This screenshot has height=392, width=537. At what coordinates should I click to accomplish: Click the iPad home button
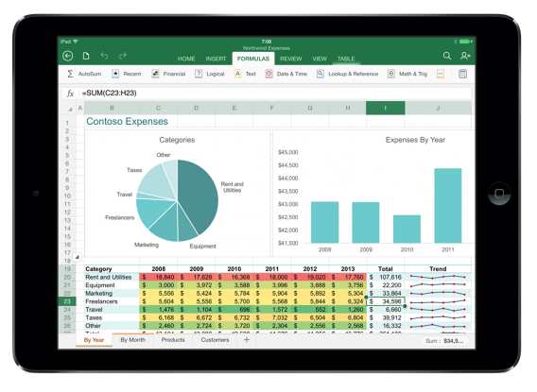tap(499, 194)
